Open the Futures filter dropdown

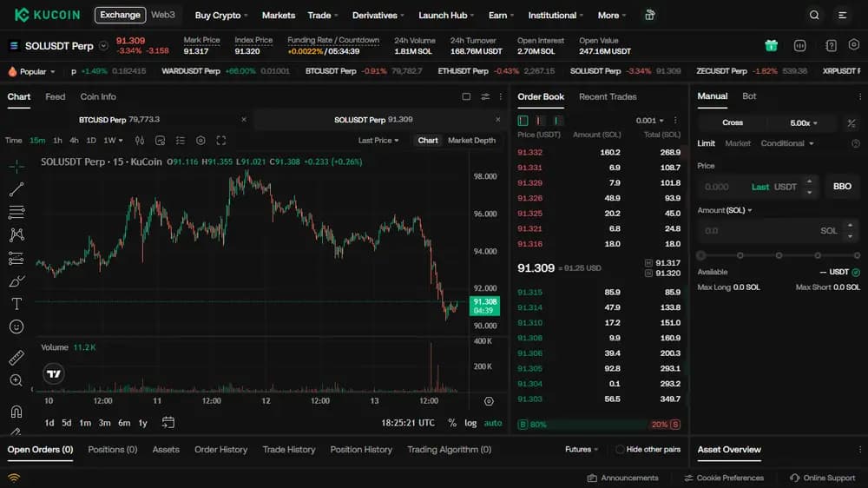tap(582, 449)
